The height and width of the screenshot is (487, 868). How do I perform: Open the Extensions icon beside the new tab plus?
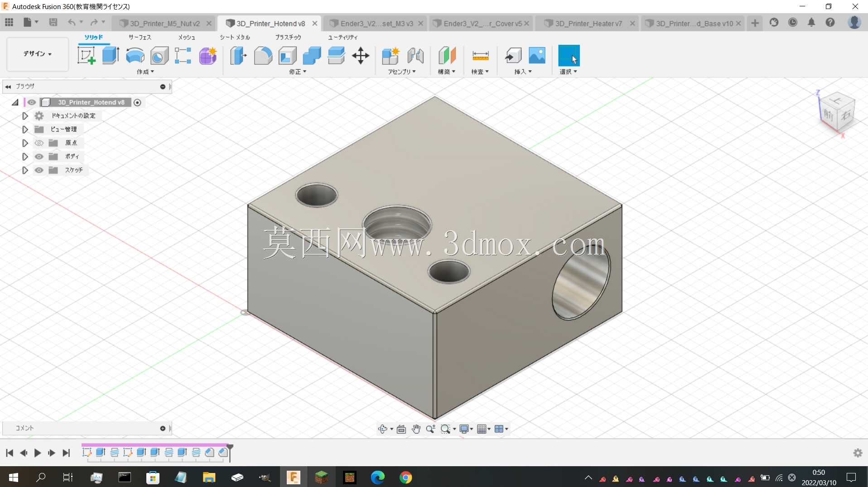pyautogui.click(x=774, y=22)
